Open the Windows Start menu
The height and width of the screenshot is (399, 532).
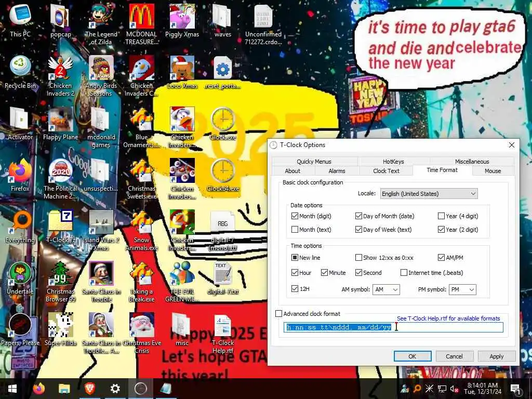(12, 389)
